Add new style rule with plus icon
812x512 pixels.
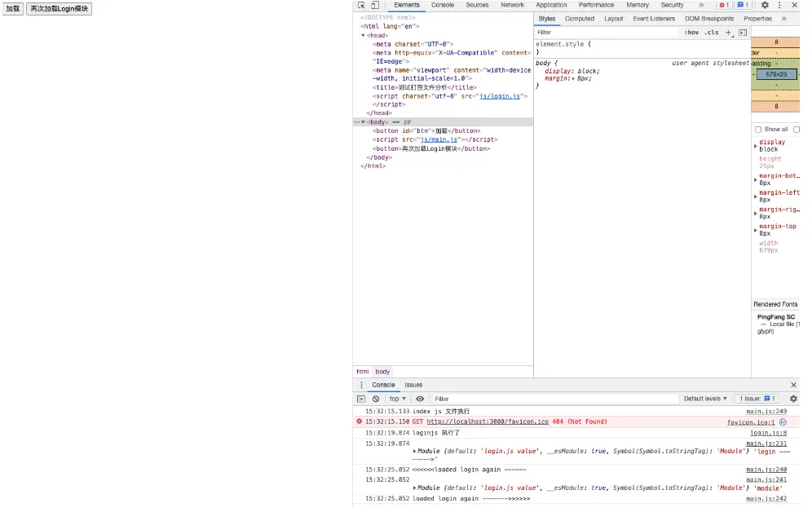pyautogui.click(x=729, y=33)
